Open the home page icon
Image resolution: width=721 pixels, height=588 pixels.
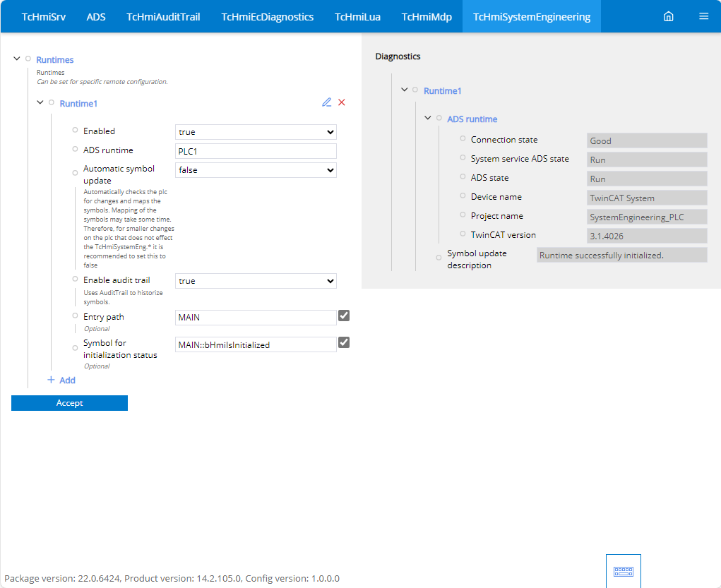668,16
